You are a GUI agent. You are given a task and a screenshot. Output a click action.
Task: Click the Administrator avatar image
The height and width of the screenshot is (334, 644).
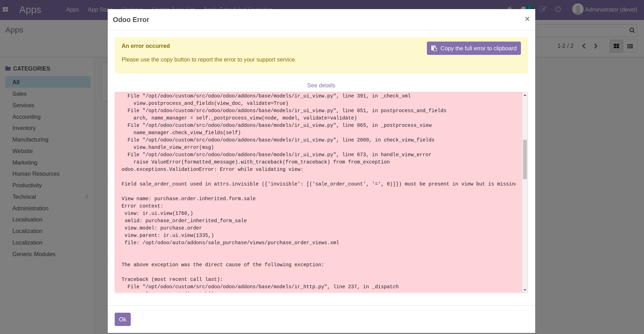[578, 9]
